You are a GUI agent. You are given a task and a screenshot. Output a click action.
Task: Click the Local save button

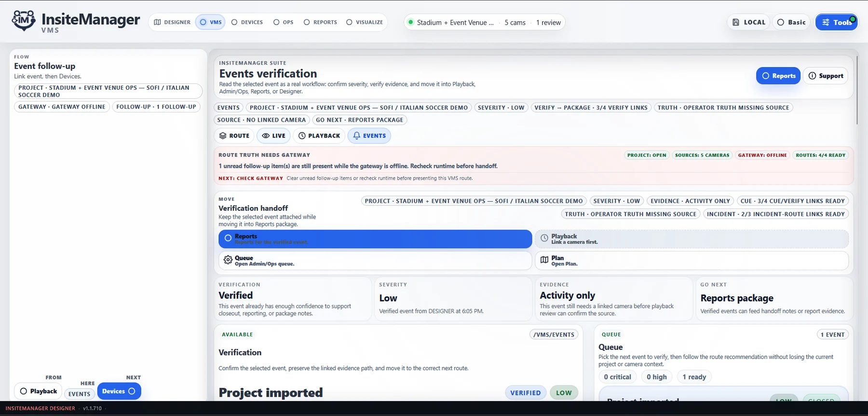(749, 22)
